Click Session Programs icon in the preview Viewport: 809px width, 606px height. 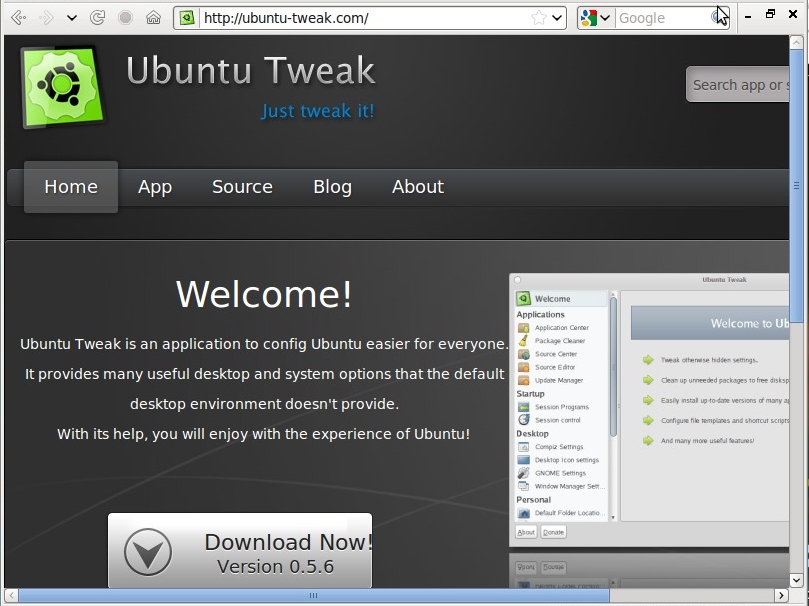click(523, 407)
